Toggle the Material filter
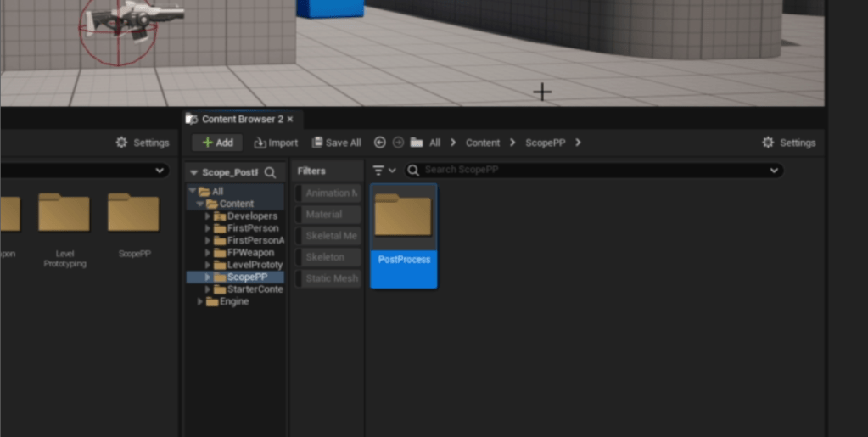Viewport: 868px width, 437px height. tap(328, 215)
